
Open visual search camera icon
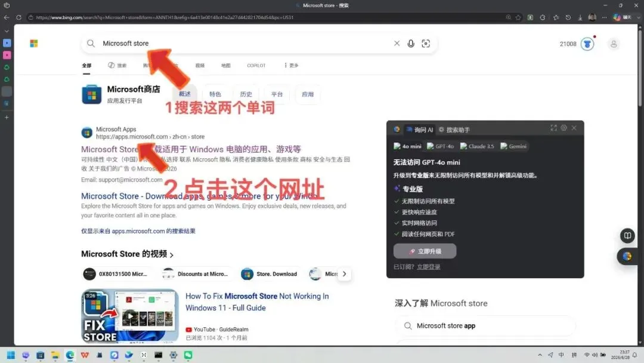coord(426,43)
